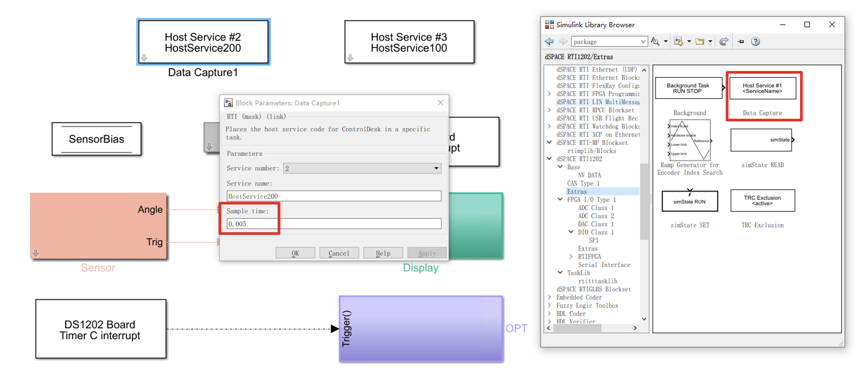This screenshot has width=868, height=374.
Task: Select the highlighted Extras tree item under Base
Action: [x=577, y=191]
